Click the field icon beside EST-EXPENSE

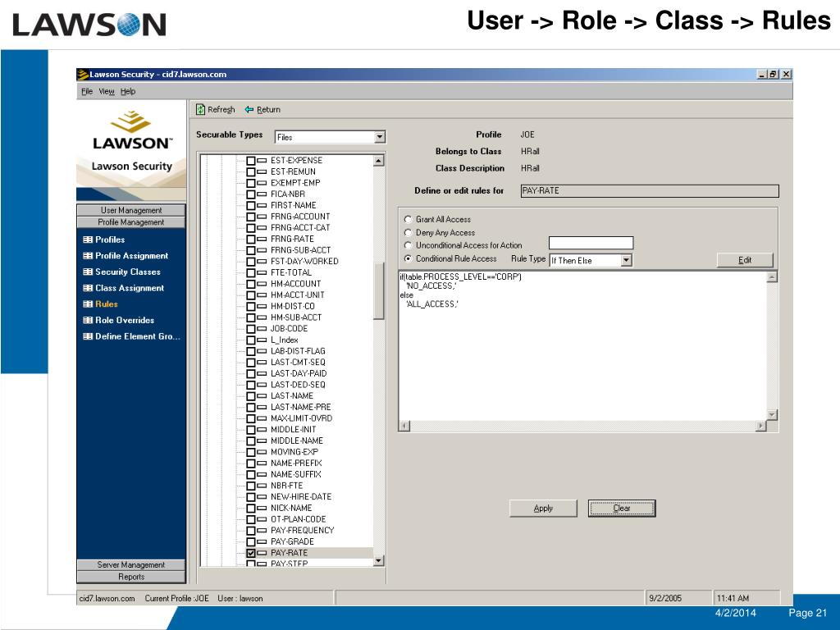(262, 160)
